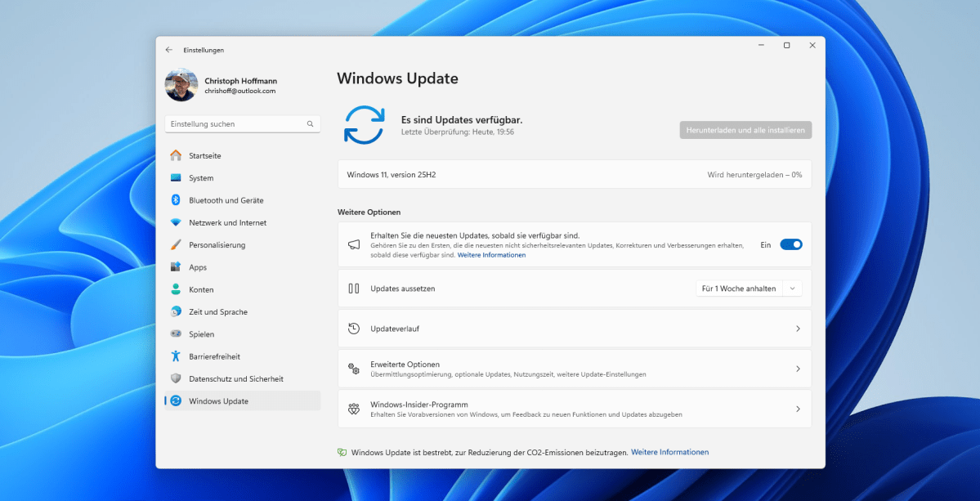Disable receiving the newest updates early
This screenshot has height=501, width=980.
(790, 244)
